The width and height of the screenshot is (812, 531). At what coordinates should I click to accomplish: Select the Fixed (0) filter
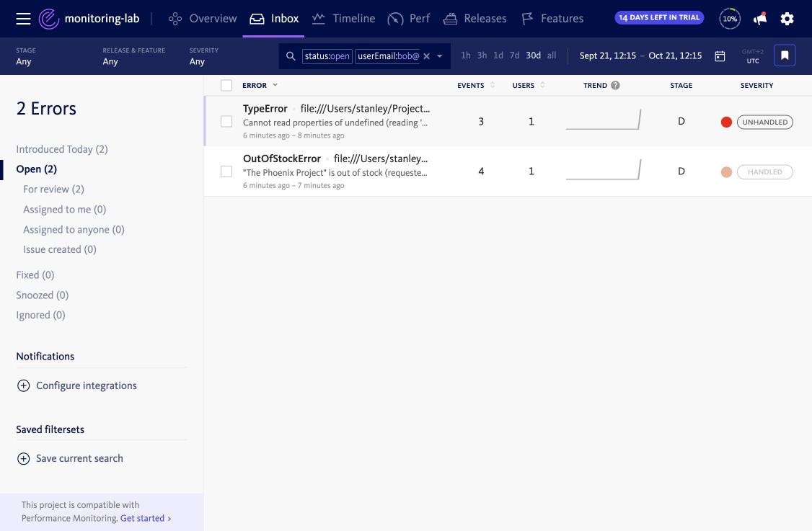tap(35, 275)
